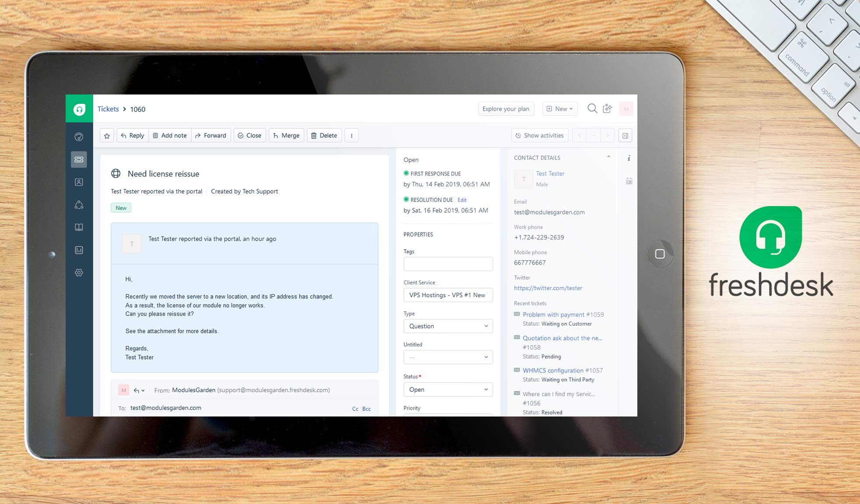Open Admin settings gear in sidebar

79,272
